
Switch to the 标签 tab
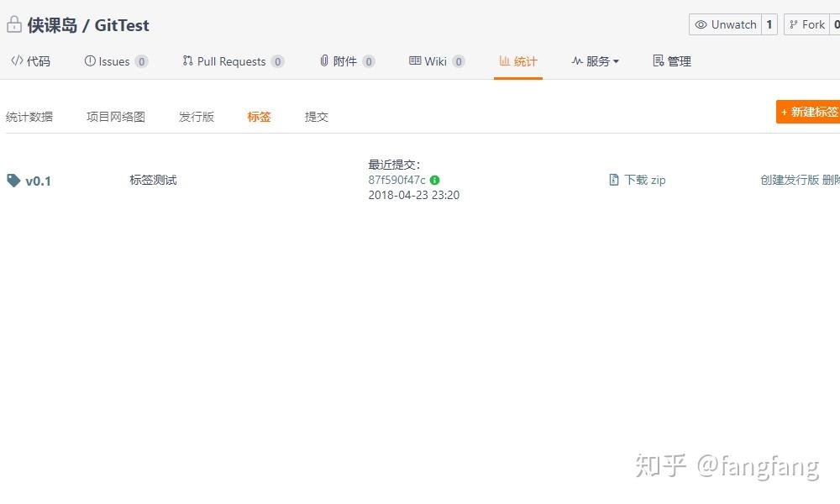(x=259, y=117)
